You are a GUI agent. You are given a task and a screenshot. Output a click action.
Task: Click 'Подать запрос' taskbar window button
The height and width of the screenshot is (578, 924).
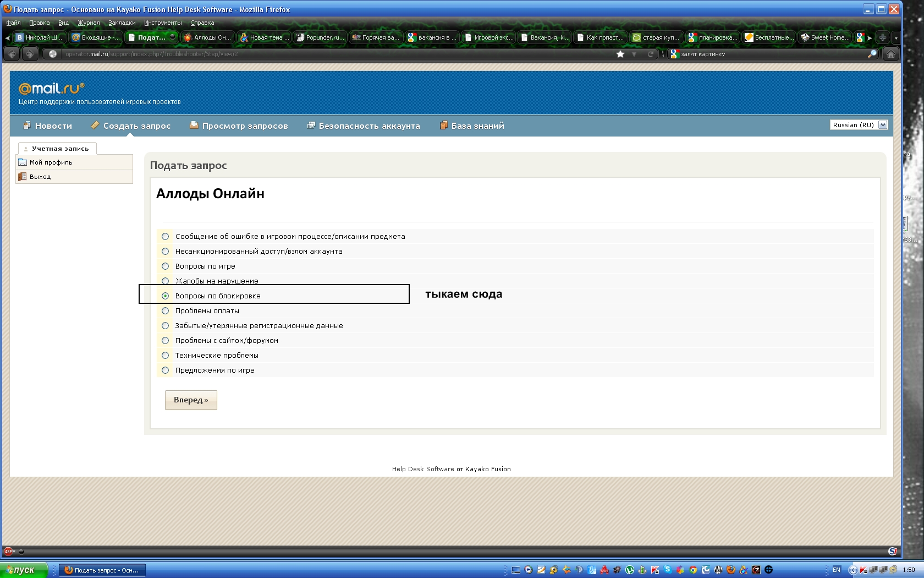pyautogui.click(x=102, y=570)
